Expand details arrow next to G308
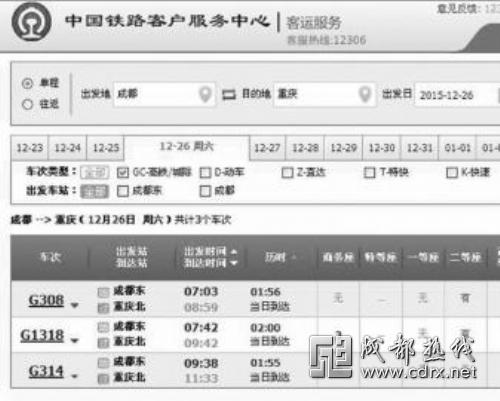 click(x=75, y=305)
